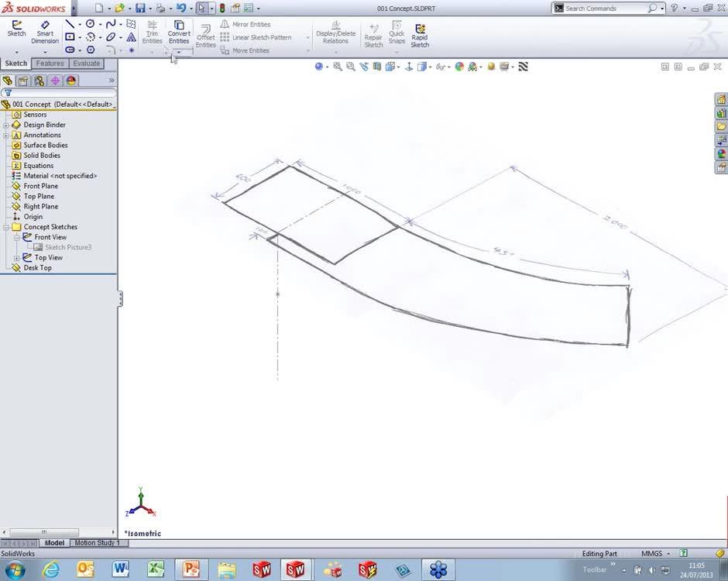Expand the Concept Sketches folder
This screenshot has height=581, width=728.
click(6, 227)
